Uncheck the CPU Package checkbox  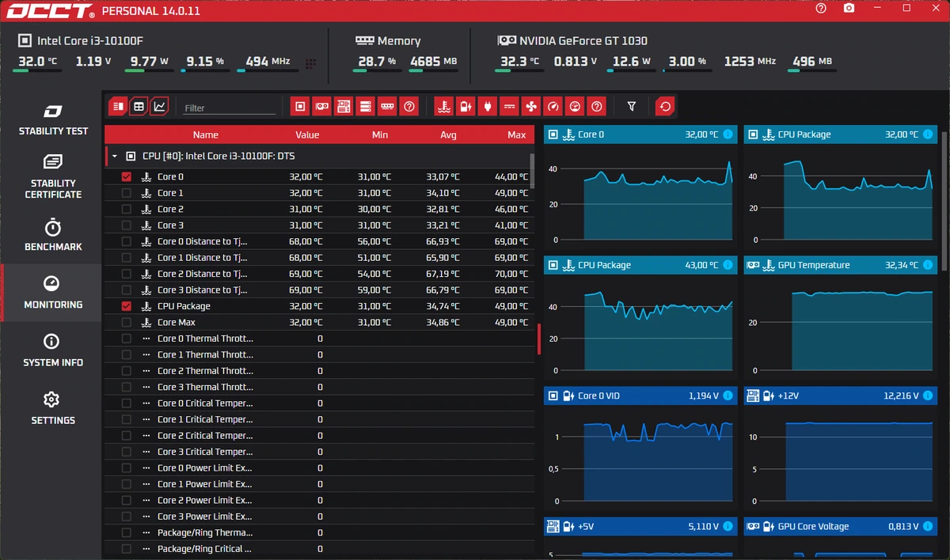click(x=126, y=306)
